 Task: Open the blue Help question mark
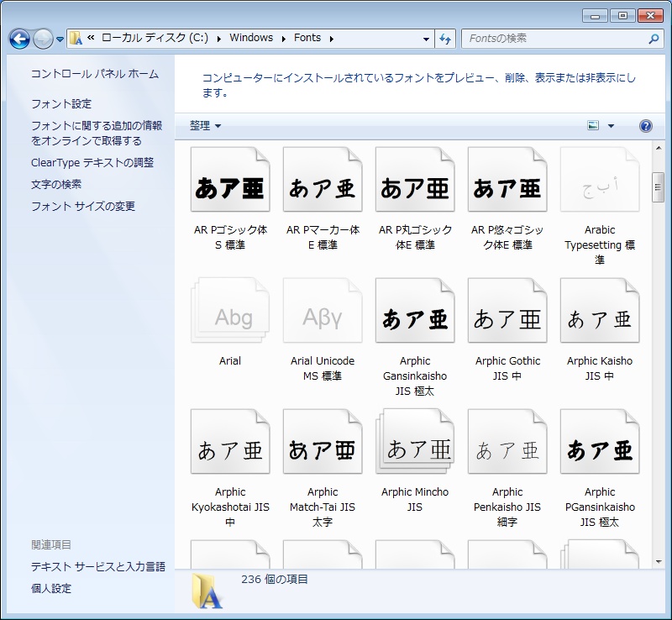645,126
